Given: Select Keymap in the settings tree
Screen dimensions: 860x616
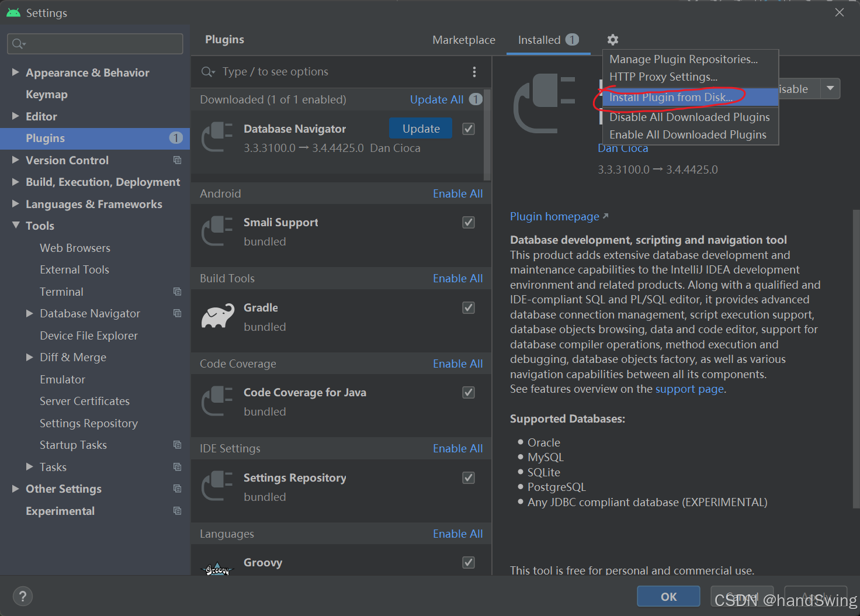Looking at the screenshot, I should pyautogui.click(x=47, y=94).
